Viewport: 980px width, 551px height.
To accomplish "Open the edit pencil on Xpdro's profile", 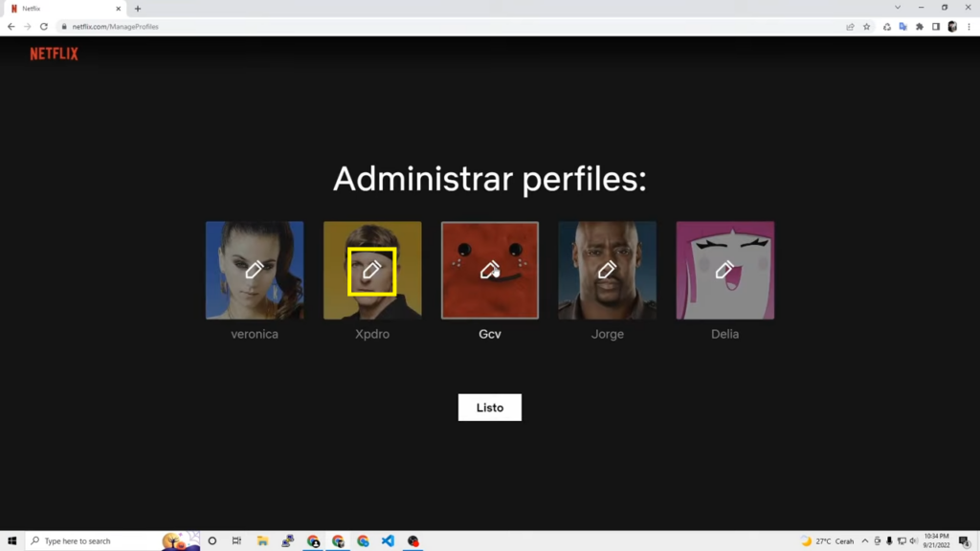I will 371,270.
